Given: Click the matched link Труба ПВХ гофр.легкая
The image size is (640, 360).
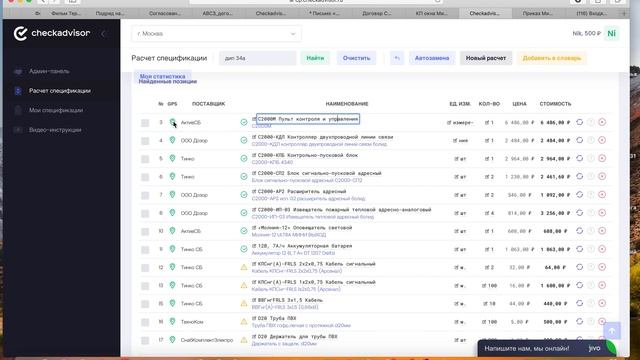Looking at the screenshot, I should (x=301, y=325).
